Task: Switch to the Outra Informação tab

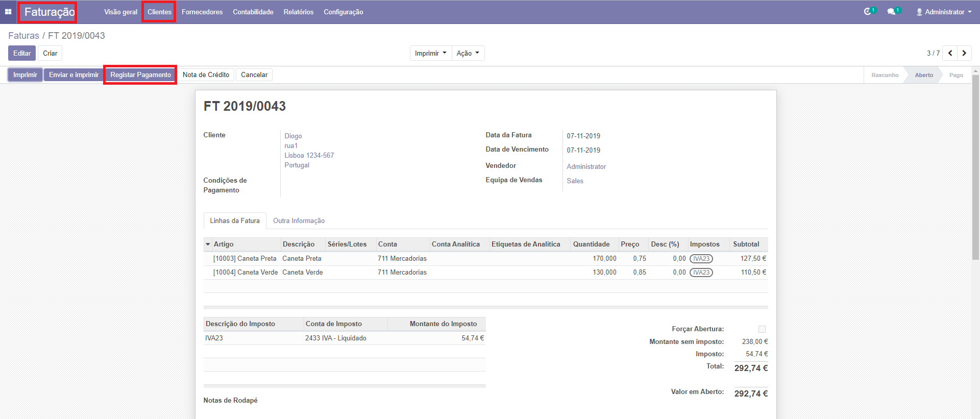Action: pyautogui.click(x=299, y=221)
